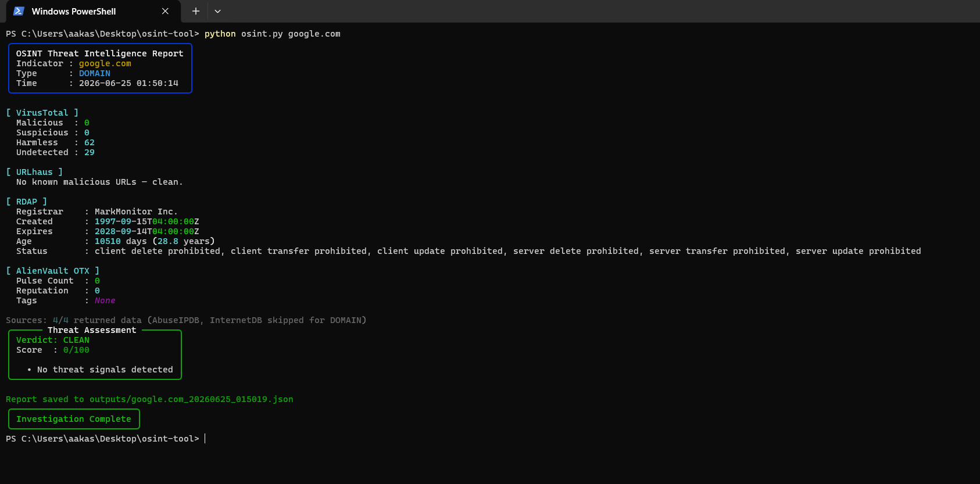Viewport: 980px width, 484px height.
Task: Click the command text 'python osint.py google.com'
Action: (x=273, y=34)
